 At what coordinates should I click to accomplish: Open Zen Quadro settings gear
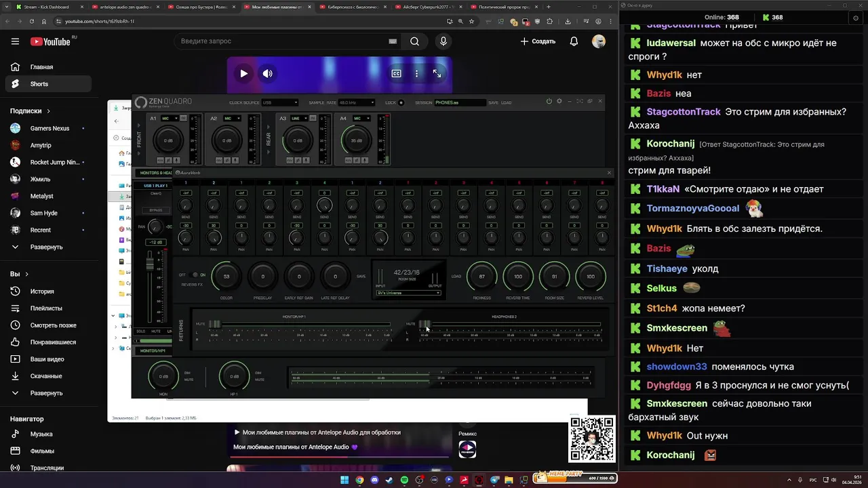point(559,101)
